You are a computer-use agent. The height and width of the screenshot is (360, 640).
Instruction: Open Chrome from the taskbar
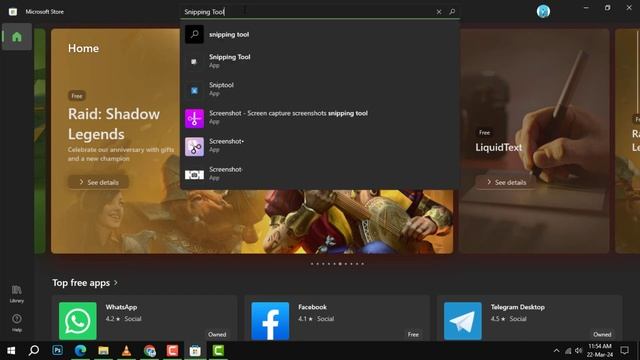click(149, 351)
